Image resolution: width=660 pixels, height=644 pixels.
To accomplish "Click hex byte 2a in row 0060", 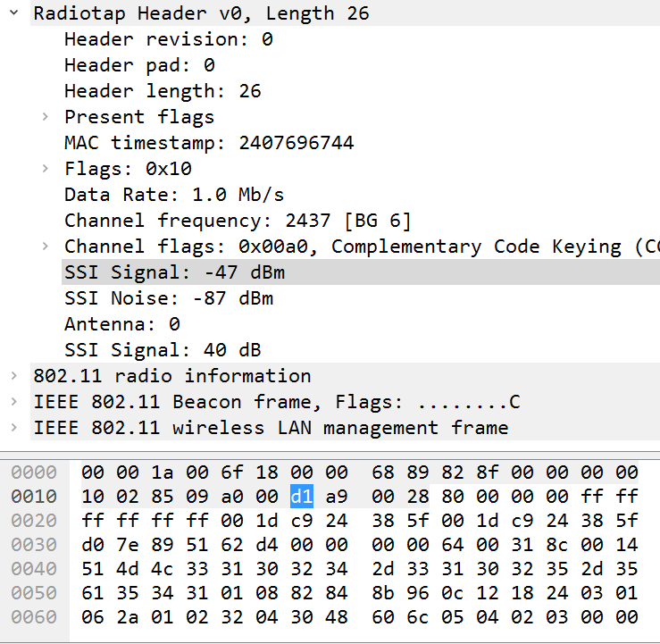I will [x=128, y=617].
